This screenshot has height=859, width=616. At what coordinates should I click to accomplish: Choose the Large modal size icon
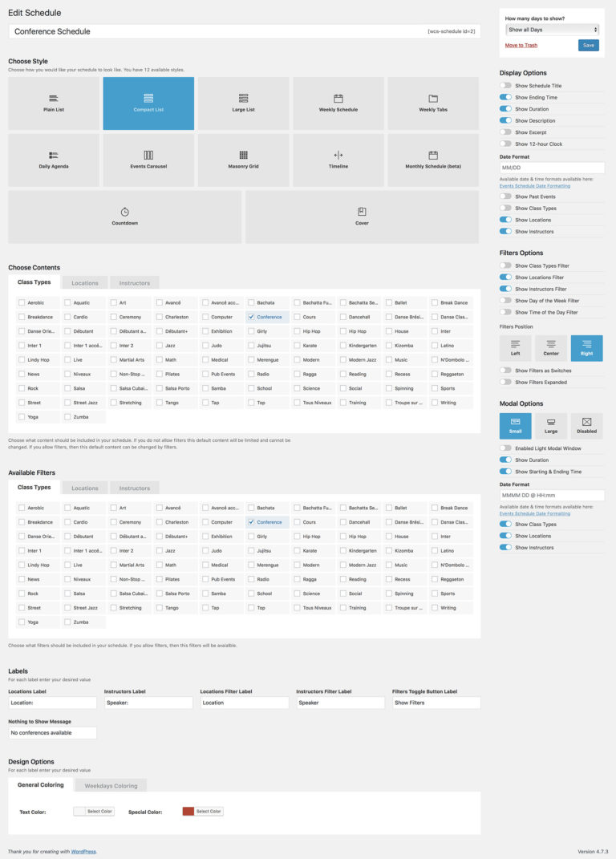(551, 421)
